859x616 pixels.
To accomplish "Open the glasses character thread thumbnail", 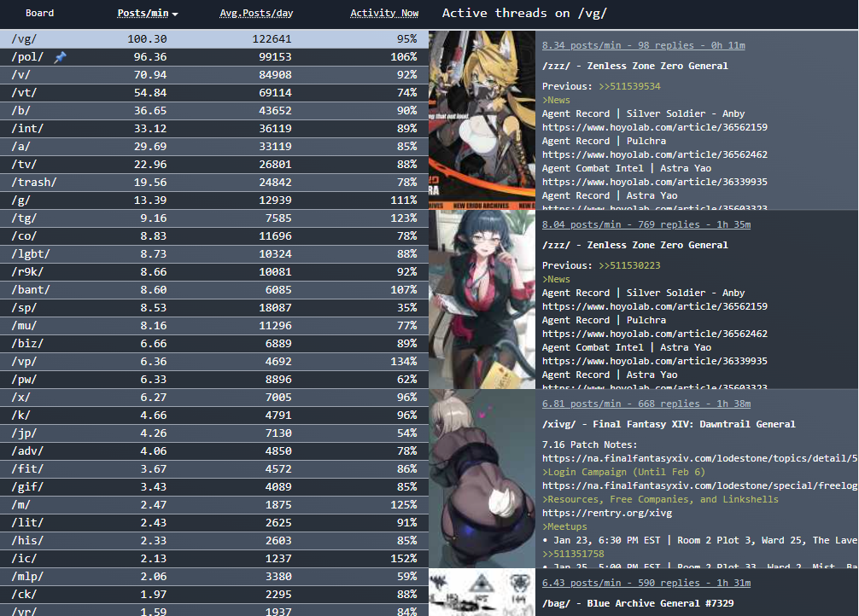I will pyautogui.click(x=482, y=299).
